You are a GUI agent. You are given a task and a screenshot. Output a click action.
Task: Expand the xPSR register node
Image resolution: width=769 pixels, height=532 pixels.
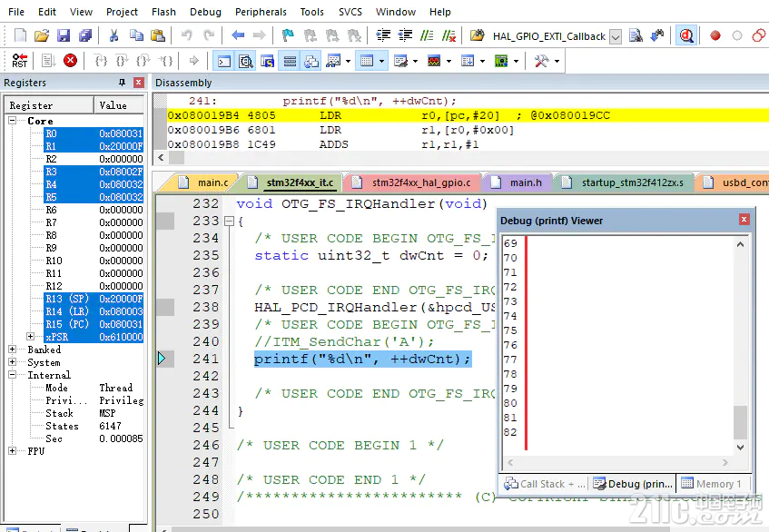(30, 337)
